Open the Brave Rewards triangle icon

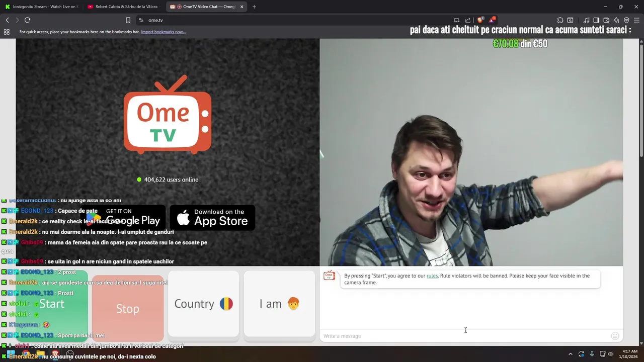tap(493, 20)
